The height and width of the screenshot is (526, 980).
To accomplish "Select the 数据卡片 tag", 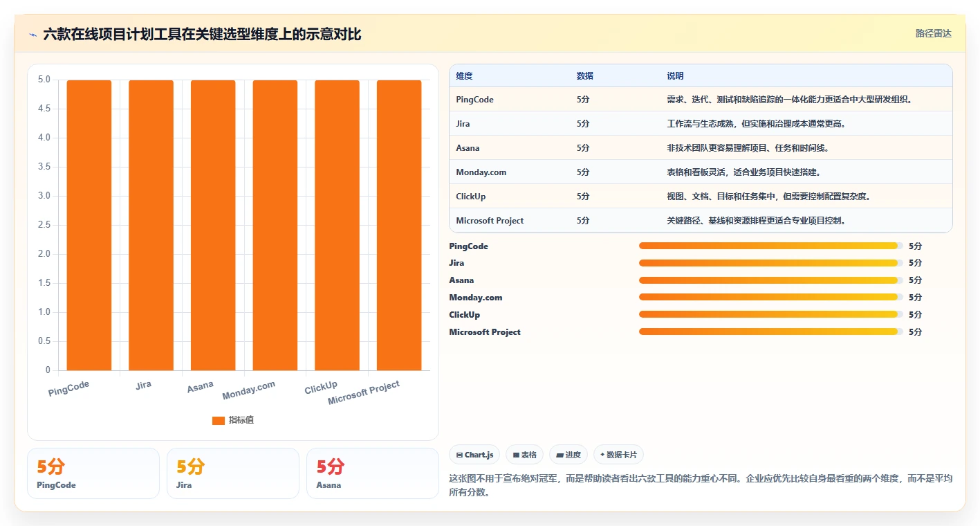I will [618, 455].
